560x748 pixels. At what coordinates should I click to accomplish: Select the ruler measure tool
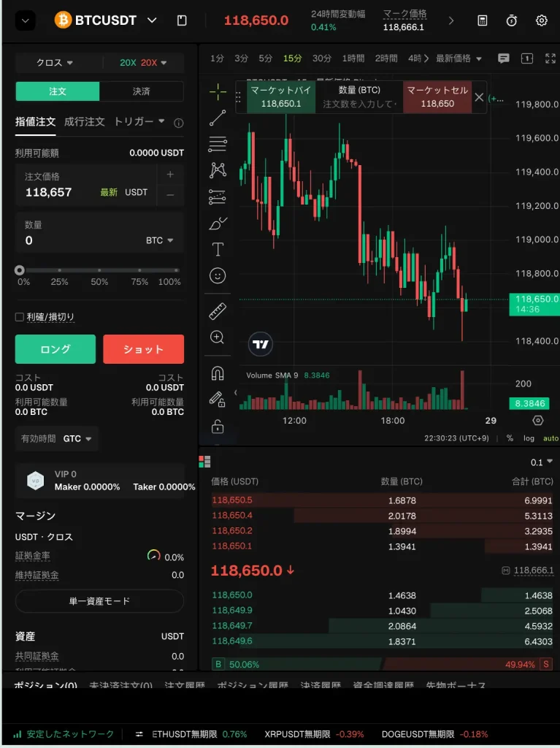coord(218,311)
